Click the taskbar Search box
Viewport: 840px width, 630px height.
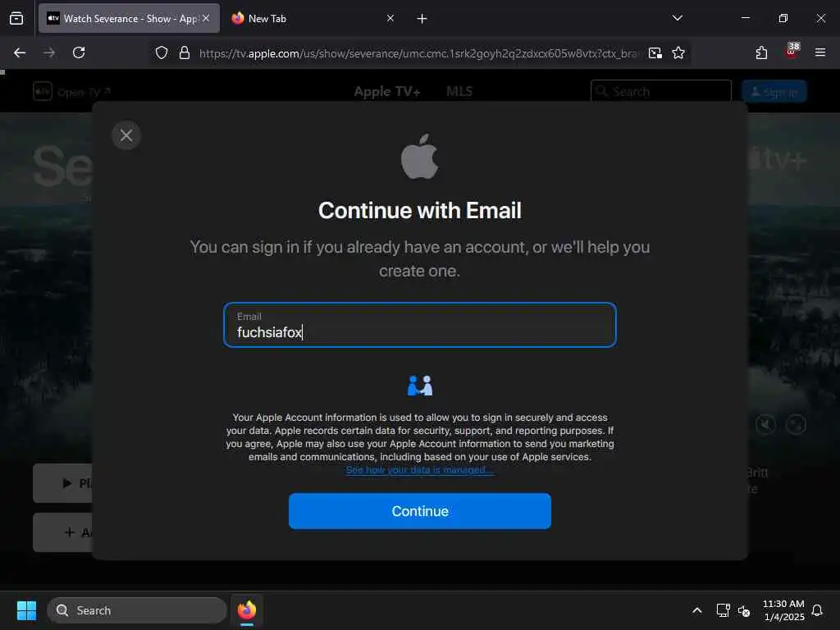137,610
